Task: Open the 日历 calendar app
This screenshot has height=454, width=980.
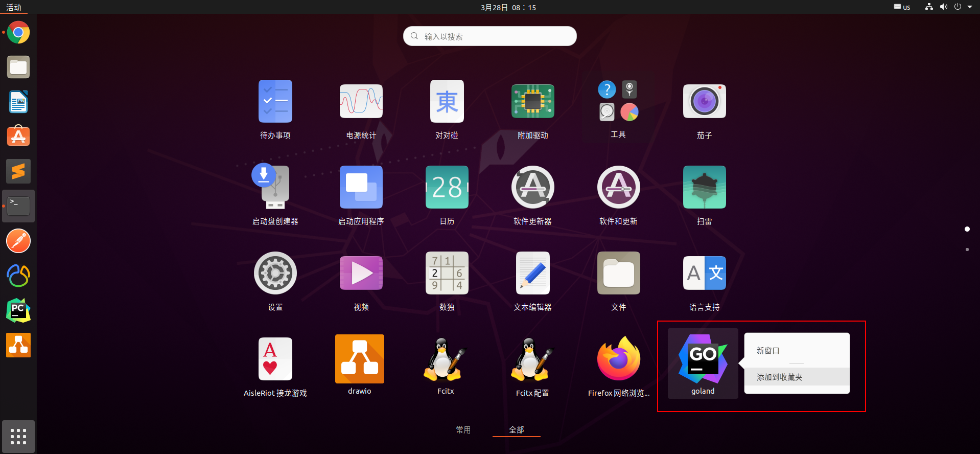Action: coord(447,187)
